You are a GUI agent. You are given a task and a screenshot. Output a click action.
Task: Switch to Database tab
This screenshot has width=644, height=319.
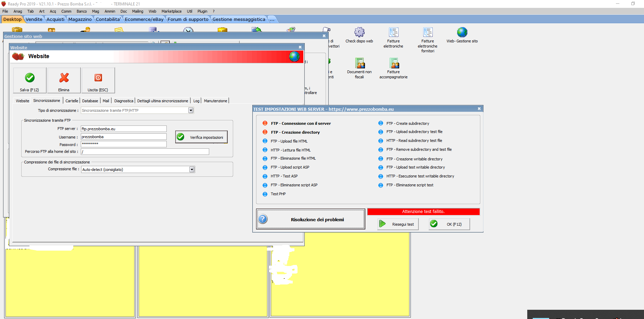[90, 101]
